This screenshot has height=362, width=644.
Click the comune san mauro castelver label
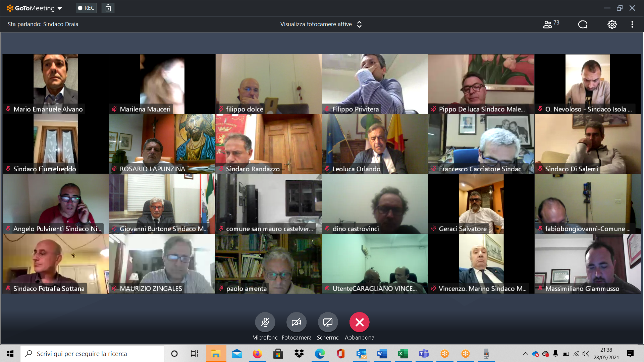(x=269, y=229)
